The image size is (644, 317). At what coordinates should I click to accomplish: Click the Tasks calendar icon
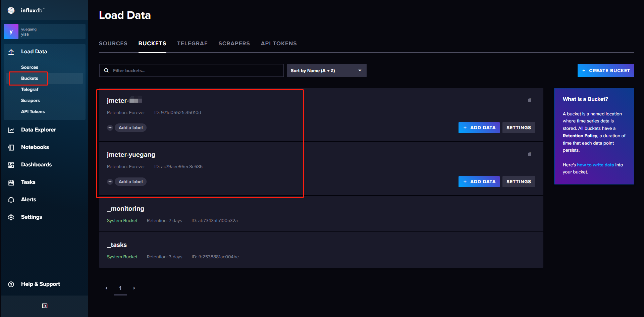(x=11, y=182)
